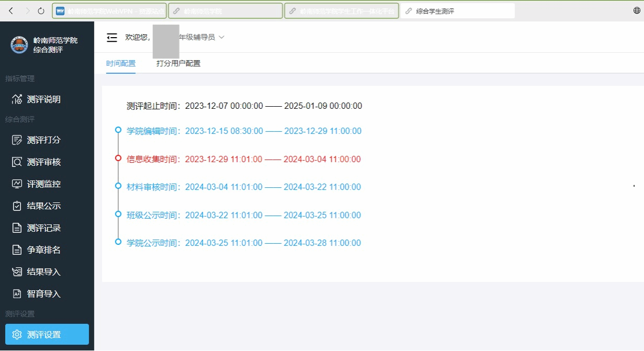Click the 测评设置 gear icon

pos(17,335)
